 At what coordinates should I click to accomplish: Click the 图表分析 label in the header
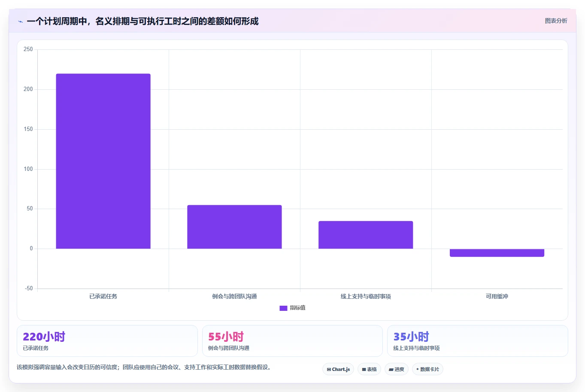tap(556, 21)
